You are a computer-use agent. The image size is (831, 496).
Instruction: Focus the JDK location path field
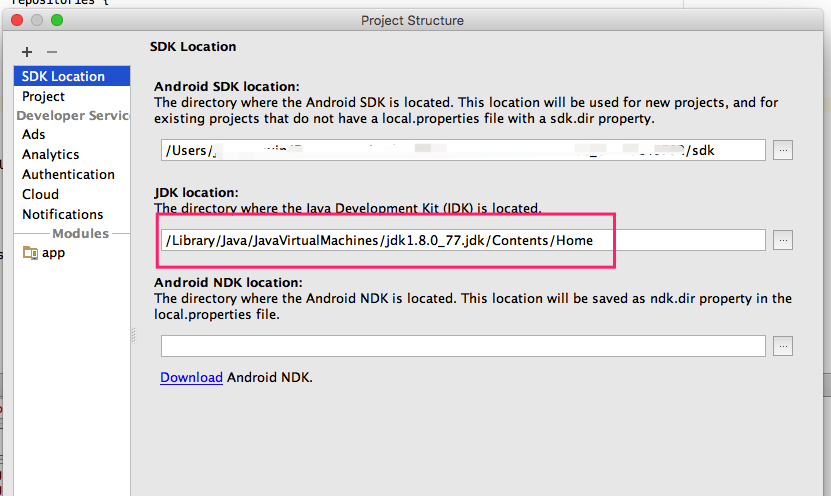click(463, 240)
